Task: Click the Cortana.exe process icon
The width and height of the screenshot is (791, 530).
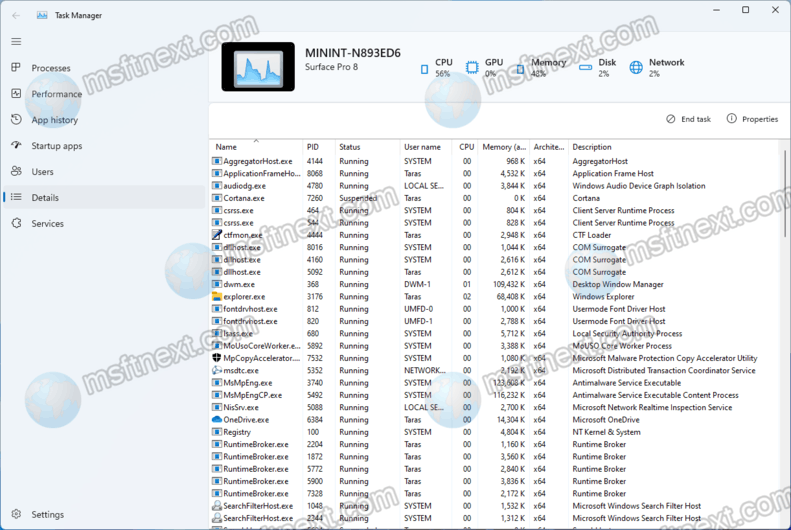Action: click(x=216, y=198)
